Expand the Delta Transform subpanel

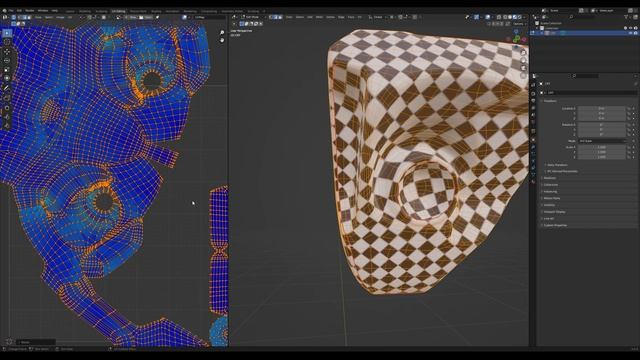tap(556, 165)
